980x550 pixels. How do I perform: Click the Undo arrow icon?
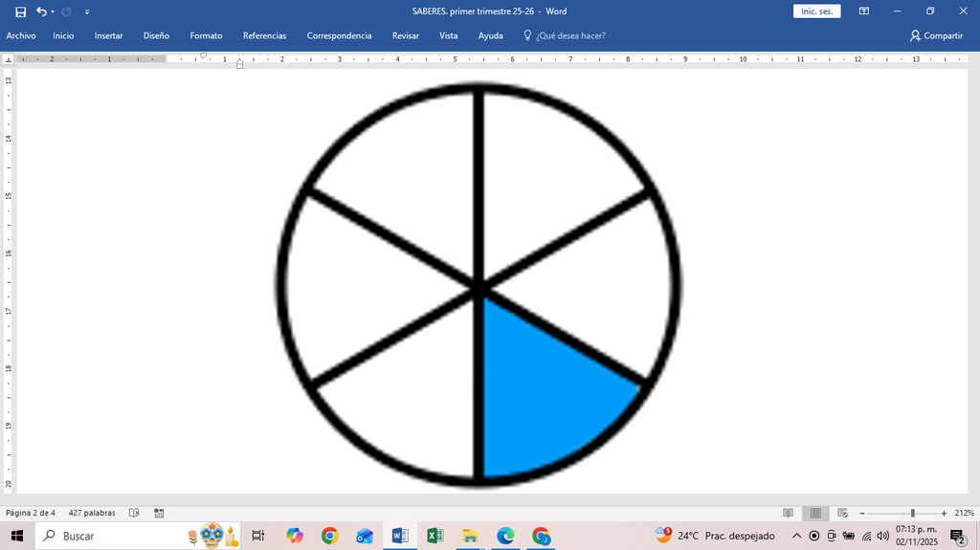tap(41, 11)
